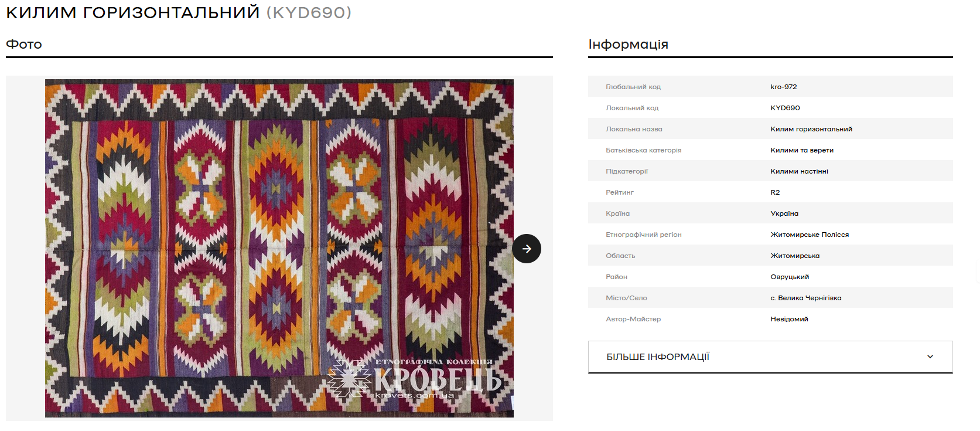Click the Житомирська oblast value
The height and width of the screenshot is (431, 980).
coord(795,256)
